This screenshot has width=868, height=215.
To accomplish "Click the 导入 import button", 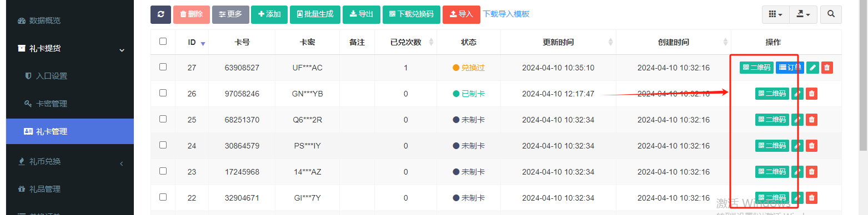I will [461, 14].
